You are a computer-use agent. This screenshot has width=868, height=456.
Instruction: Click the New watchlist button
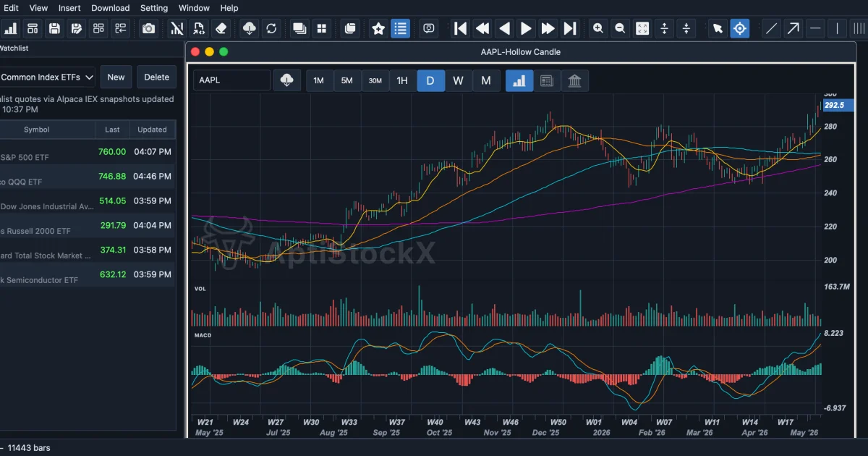[x=116, y=77]
